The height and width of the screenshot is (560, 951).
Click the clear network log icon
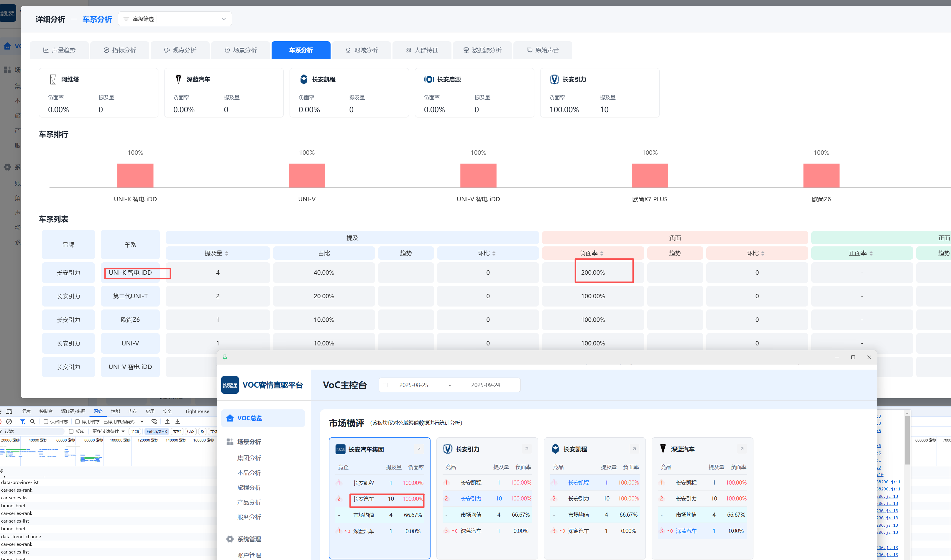pos(9,421)
